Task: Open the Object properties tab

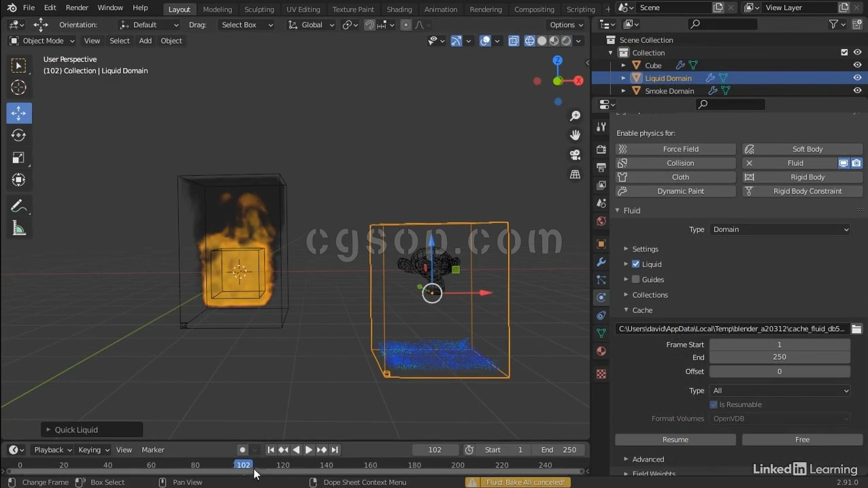Action: click(x=601, y=244)
